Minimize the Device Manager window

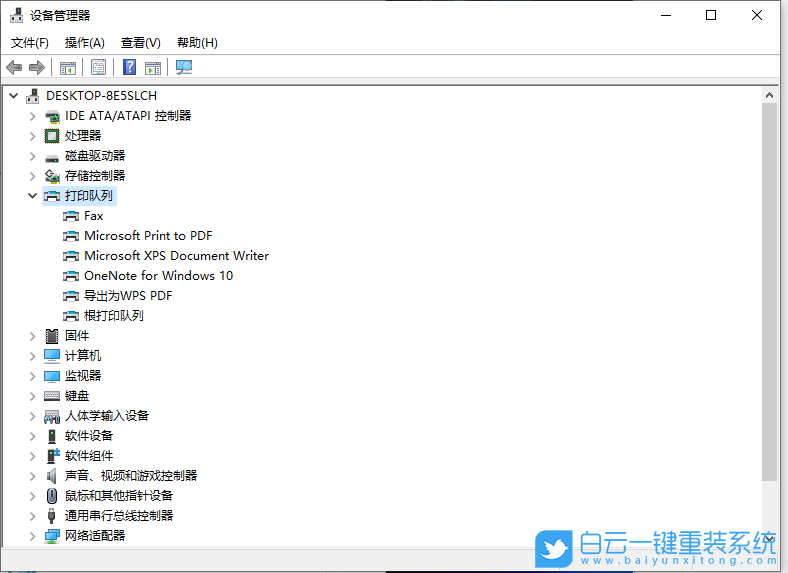tap(666, 15)
